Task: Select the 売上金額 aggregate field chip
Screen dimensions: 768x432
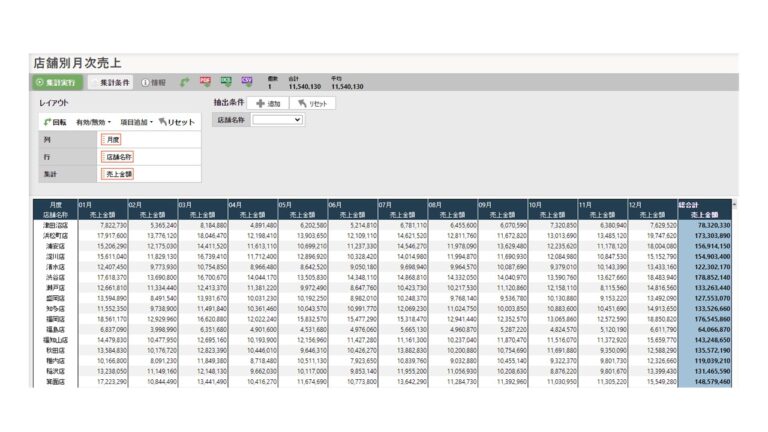Action: click(119, 174)
